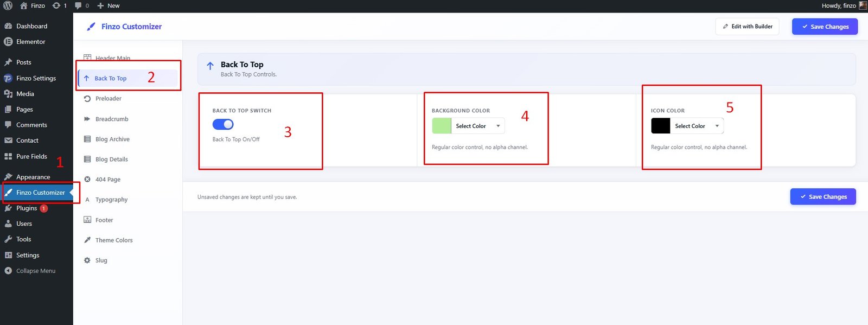
Task: Select the Back To Top section tab
Action: [x=128, y=78]
